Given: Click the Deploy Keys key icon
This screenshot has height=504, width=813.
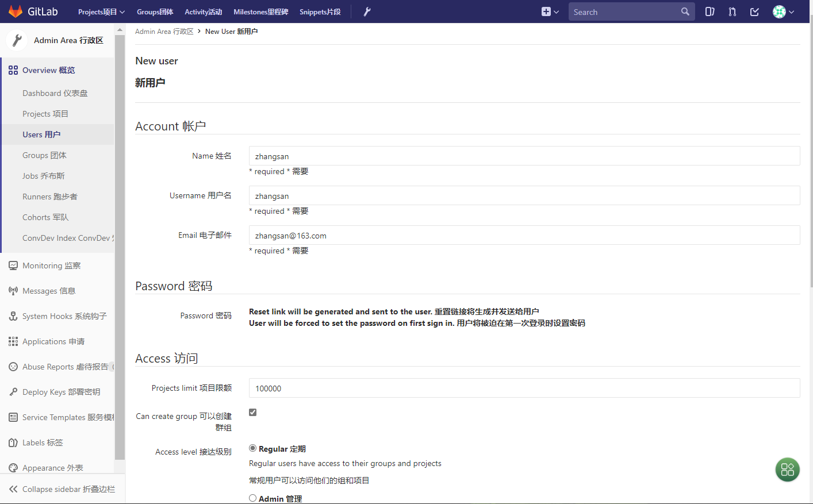Looking at the screenshot, I should [x=13, y=392].
